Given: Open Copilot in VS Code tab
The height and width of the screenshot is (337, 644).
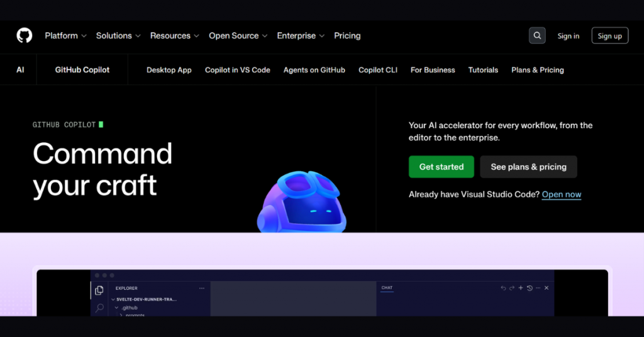Looking at the screenshot, I should 237,70.
